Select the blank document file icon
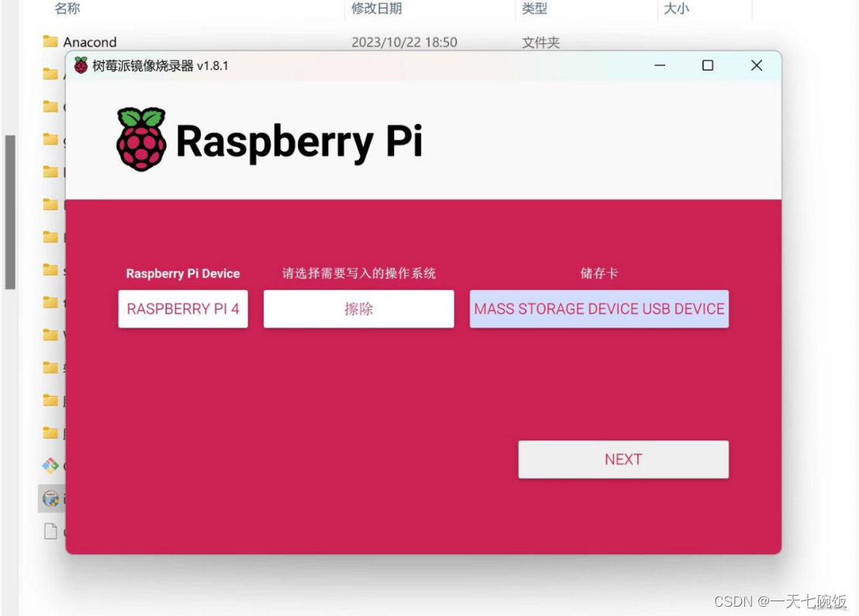The image size is (859, 616). pos(50,531)
